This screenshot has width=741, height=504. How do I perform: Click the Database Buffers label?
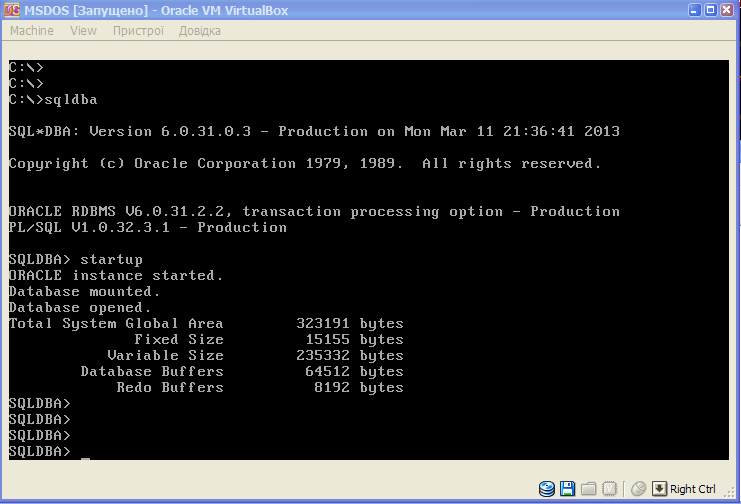(x=152, y=372)
